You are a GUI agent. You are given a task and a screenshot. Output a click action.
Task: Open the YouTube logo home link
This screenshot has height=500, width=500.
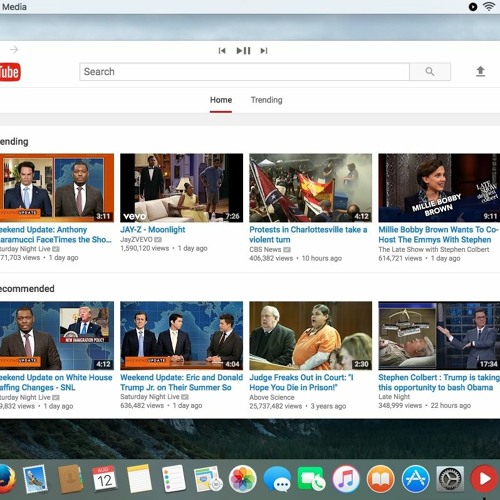pyautogui.click(x=10, y=72)
